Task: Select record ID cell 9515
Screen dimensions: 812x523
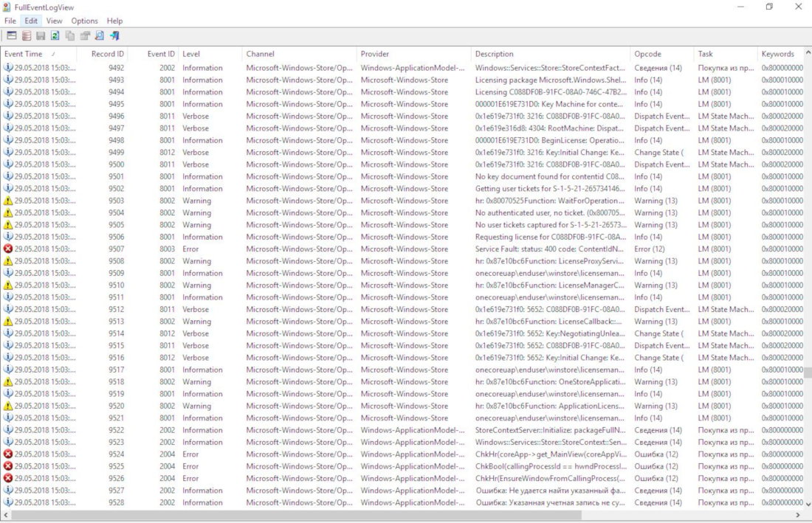Action: tap(116, 345)
